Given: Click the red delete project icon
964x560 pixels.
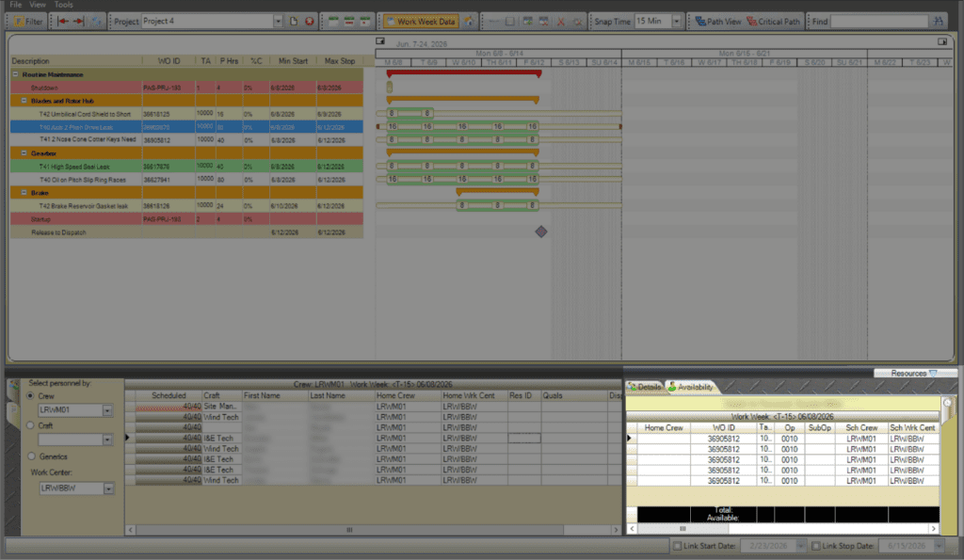Looking at the screenshot, I should pyautogui.click(x=308, y=21).
